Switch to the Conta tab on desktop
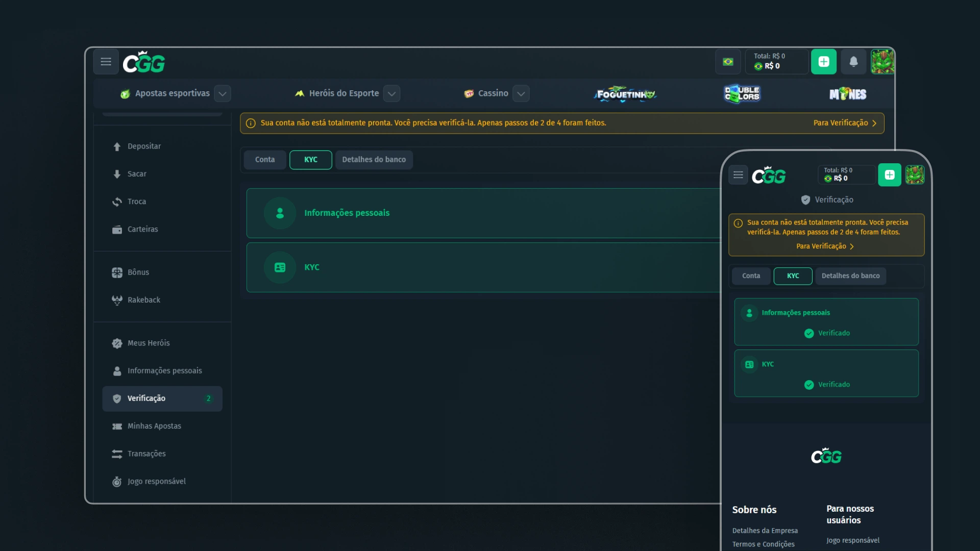 265,160
